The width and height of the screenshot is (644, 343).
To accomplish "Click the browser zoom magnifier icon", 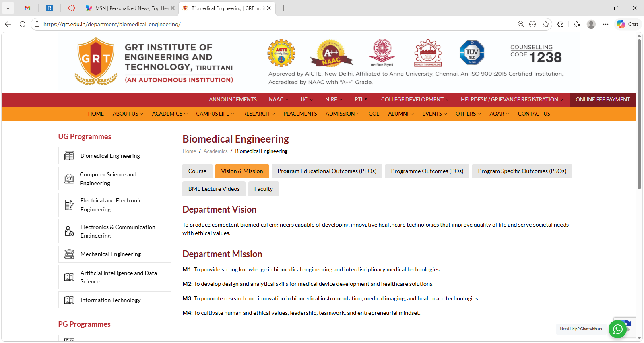I will tap(521, 24).
